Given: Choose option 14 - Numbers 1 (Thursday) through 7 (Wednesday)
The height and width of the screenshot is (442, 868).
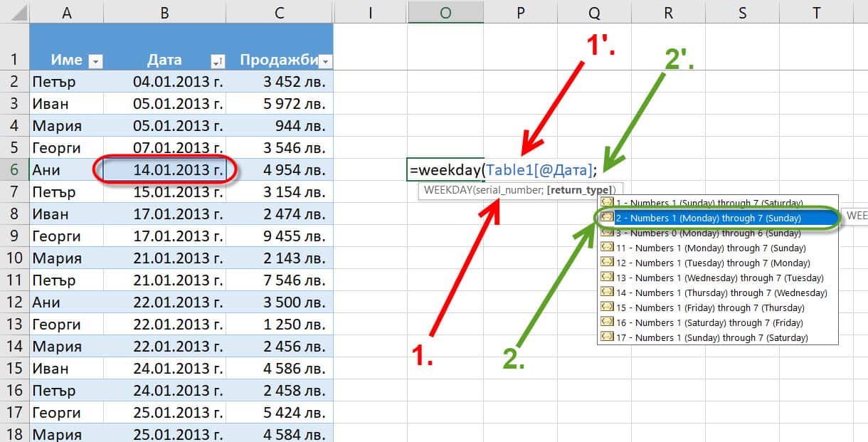Looking at the screenshot, I should pyautogui.click(x=717, y=293).
